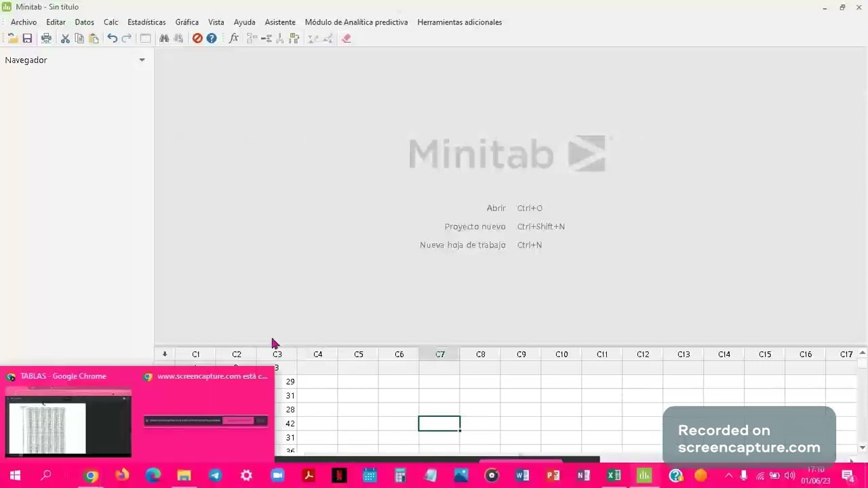Image resolution: width=868 pixels, height=488 pixels.
Task: Select column header C4
Action: click(317, 354)
